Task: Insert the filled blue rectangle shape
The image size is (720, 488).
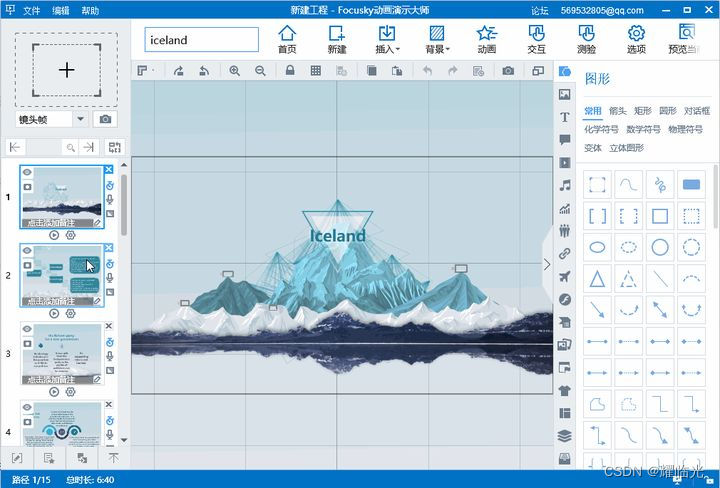Action: click(x=691, y=185)
